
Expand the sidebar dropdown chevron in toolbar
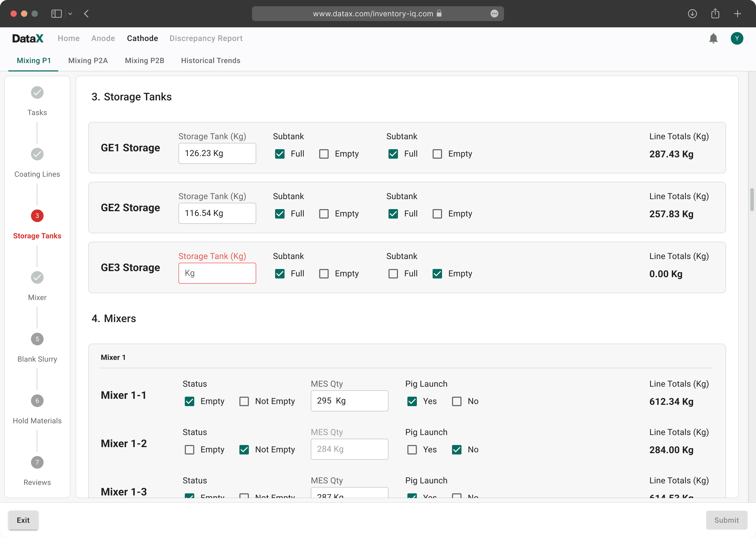[x=70, y=14]
